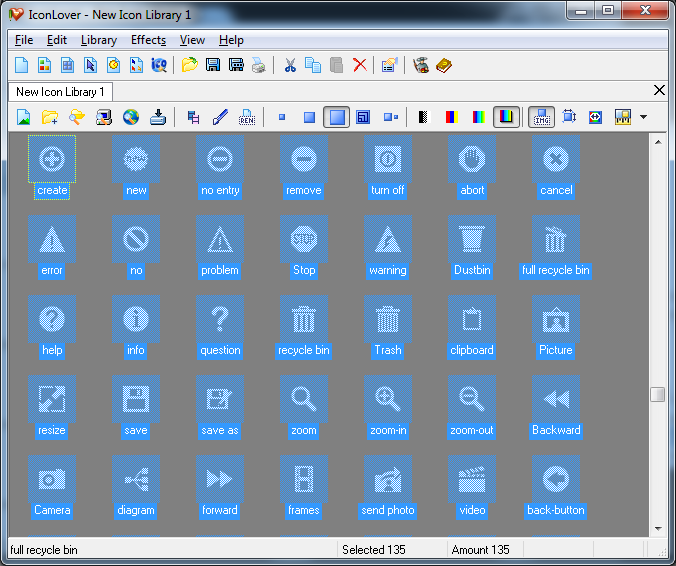
Task: Select the black and white color mode
Action: pyautogui.click(x=424, y=117)
